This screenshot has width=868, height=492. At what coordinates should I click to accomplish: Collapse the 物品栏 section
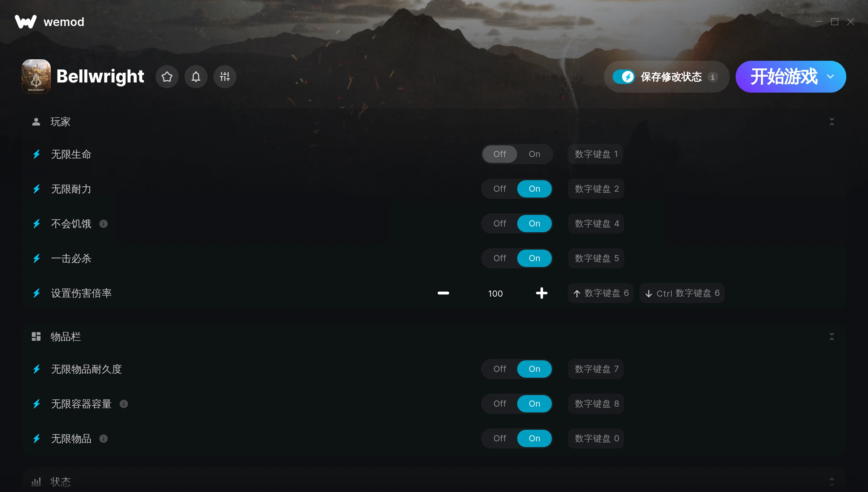point(832,337)
